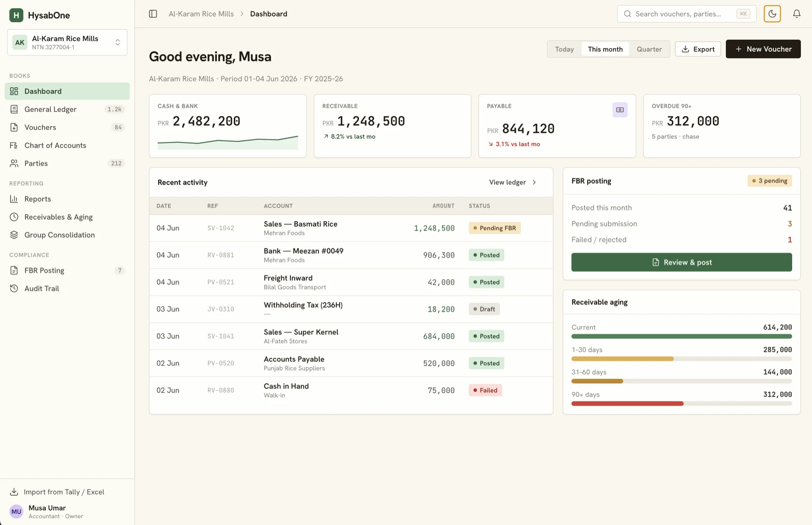Click the Review & post button
Viewport: 812px width, 525px height.
681,262
